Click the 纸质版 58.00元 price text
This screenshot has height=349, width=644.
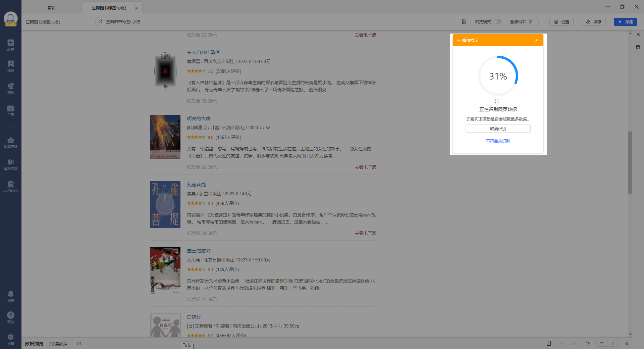[202, 101]
